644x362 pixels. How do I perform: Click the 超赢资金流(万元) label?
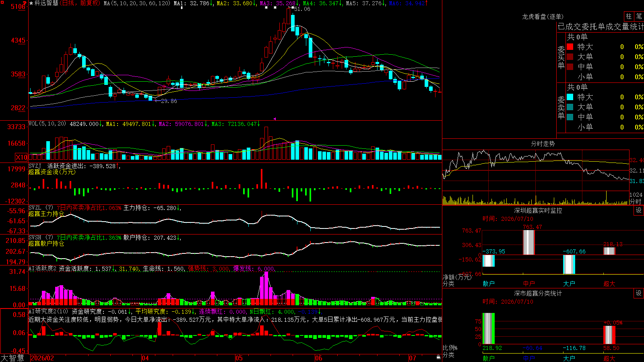coord(52,172)
